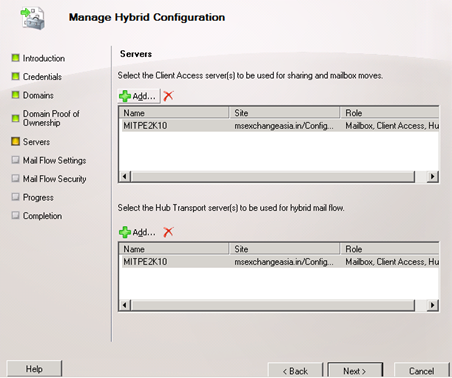
Task: Click the Mail Flow Settings step indicator
Action: (15, 160)
